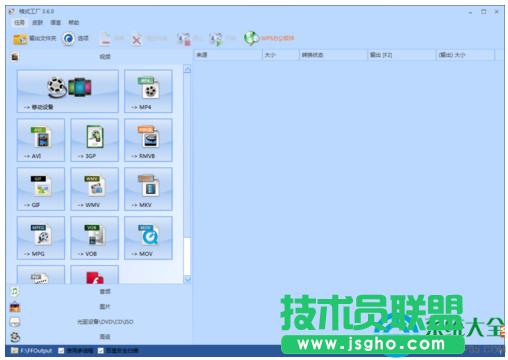The width and height of the screenshot is (508, 360).
Task: Select the Mobile Device conversion tile
Action: pos(68,91)
